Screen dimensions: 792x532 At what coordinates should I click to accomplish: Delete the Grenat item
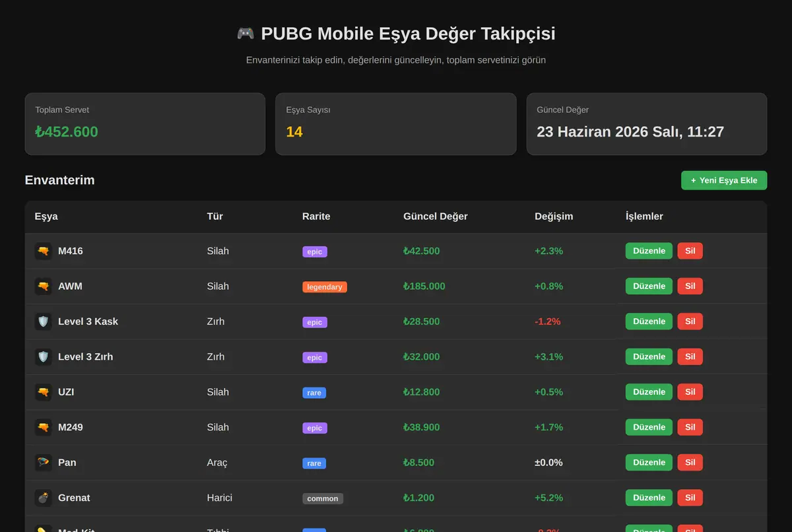[690, 498]
